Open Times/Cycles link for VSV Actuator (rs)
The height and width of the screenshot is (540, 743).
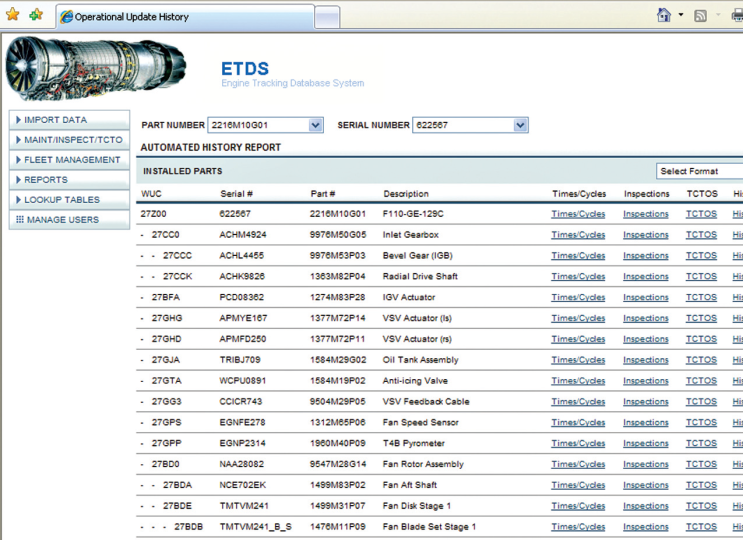coord(578,339)
